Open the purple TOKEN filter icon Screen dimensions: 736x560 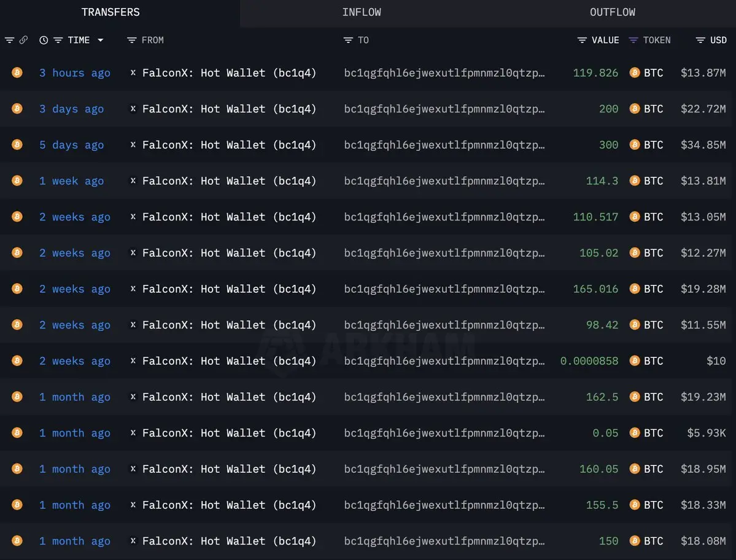(x=633, y=41)
